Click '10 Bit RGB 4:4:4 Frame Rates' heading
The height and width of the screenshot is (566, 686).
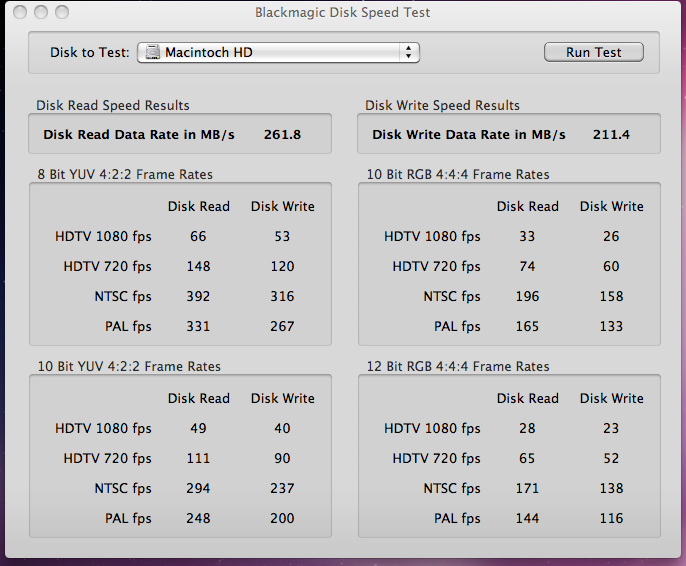point(458,175)
